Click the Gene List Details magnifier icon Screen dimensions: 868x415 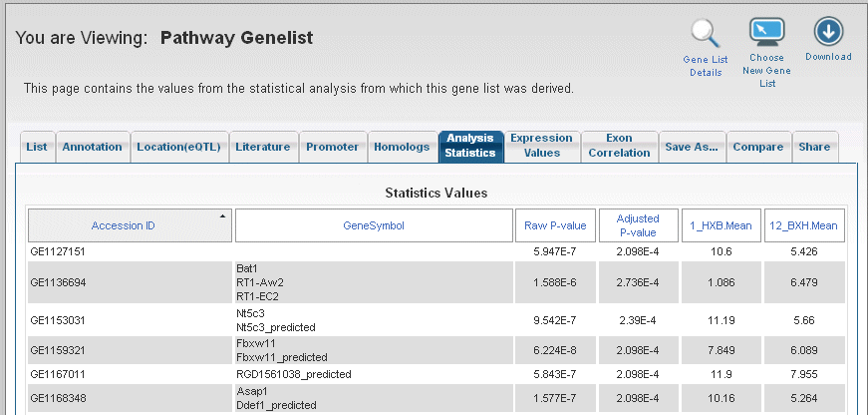click(706, 34)
